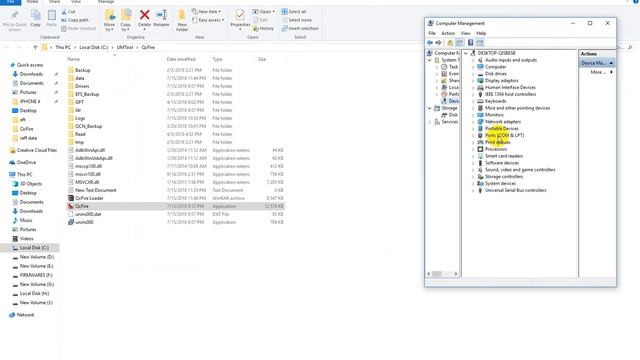This screenshot has width=640, height=360.
Task: Open Network in navigation pane
Action: pos(25,315)
